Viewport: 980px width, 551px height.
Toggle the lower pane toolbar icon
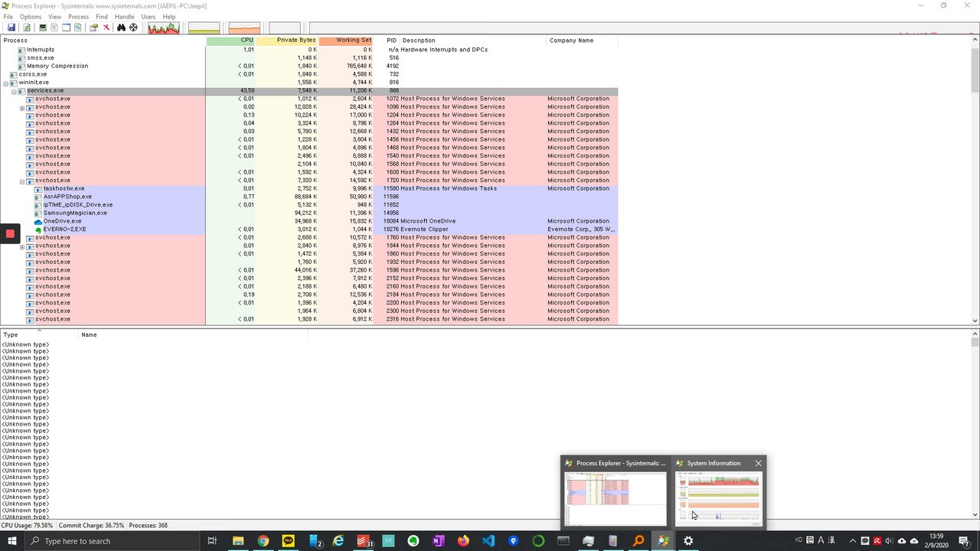coord(66,28)
